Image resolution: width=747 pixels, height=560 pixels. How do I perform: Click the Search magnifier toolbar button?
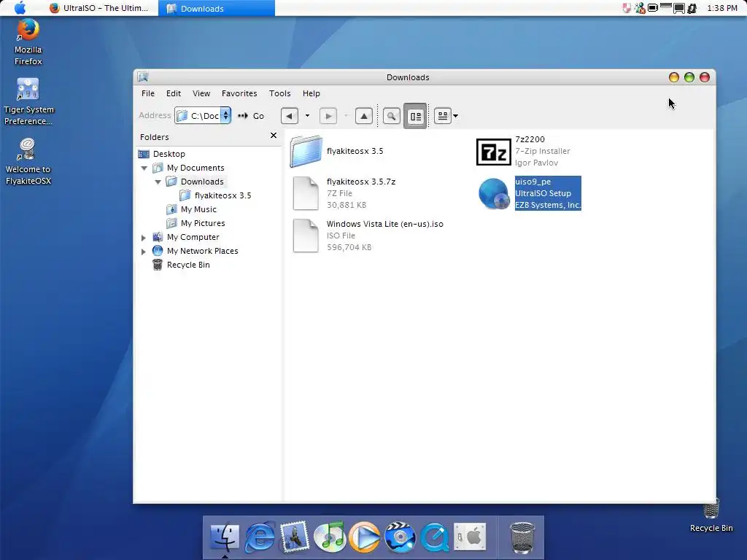pos(391,116)
